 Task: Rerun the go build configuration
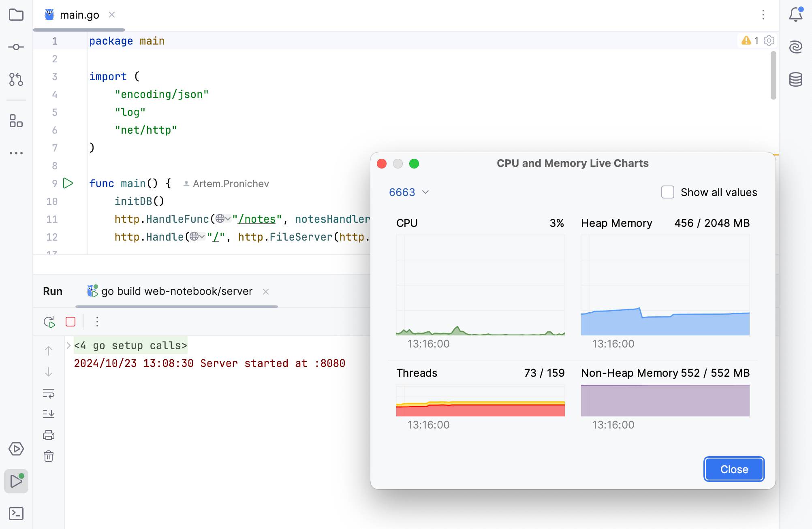click(x=49, y=322)
